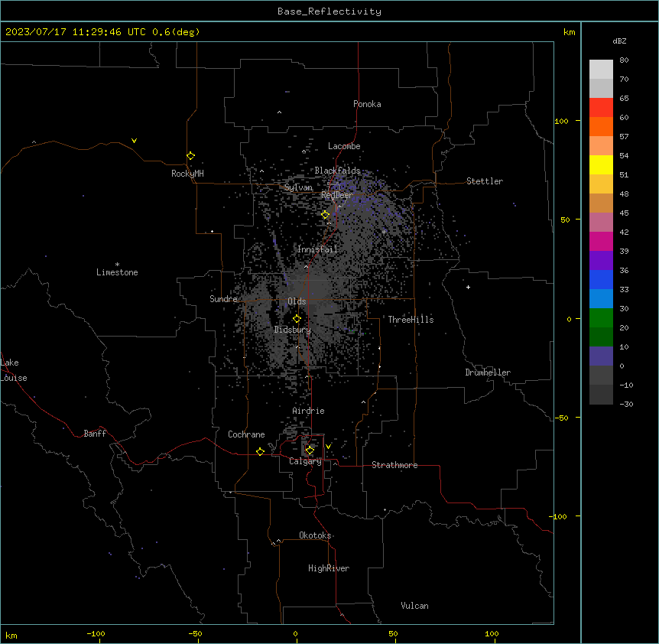Click the yellow v marker east of Calgary
Viewport: 659px width, 644px height.
click(x=328, y=447)
